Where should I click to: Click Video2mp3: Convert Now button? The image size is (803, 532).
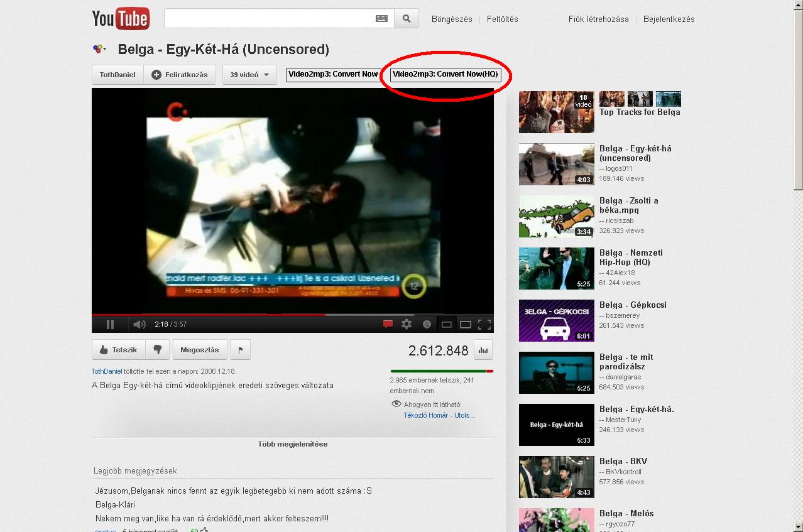(334, 74)
